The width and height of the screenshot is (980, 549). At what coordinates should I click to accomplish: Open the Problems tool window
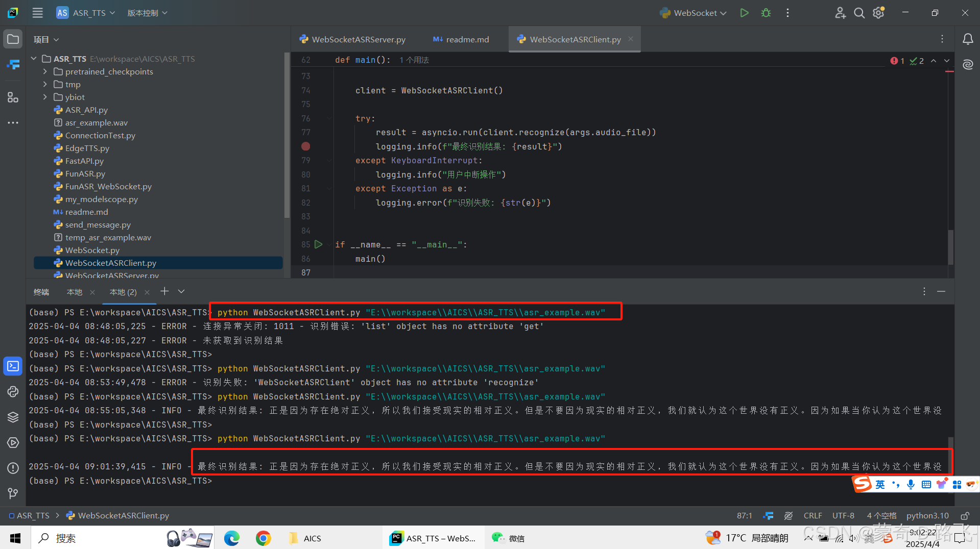point(13,468)
